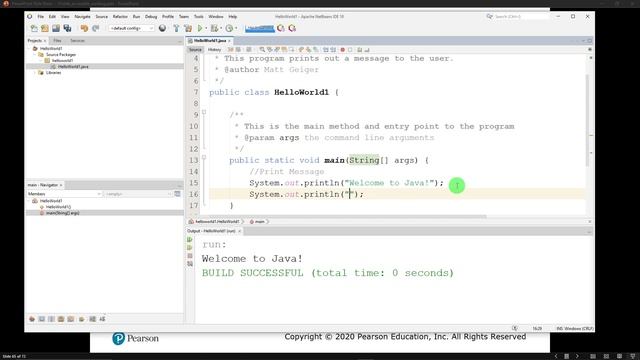The height and width of the screenshot is (360, 640).
Task: Toggle the seventh filter button at Navigator bottom
Action: [x=93, y=319]
